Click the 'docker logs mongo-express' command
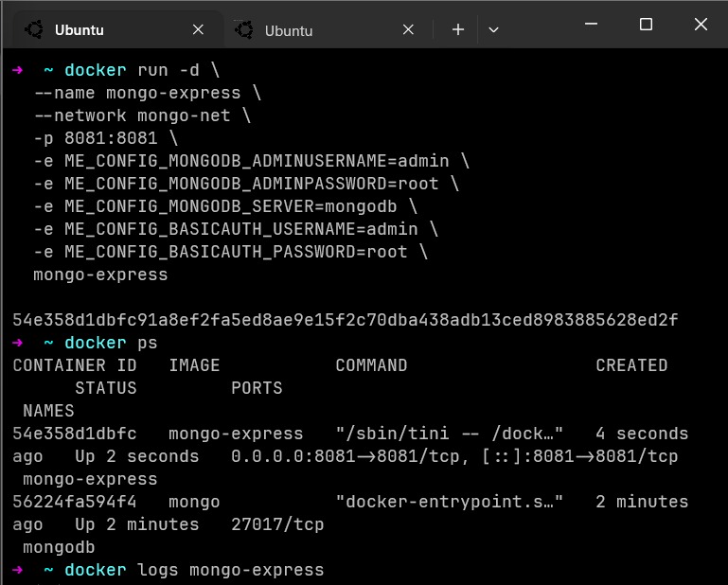Viewport: 728px width, 585px height. pyautogui.click(x=194, y=570)
